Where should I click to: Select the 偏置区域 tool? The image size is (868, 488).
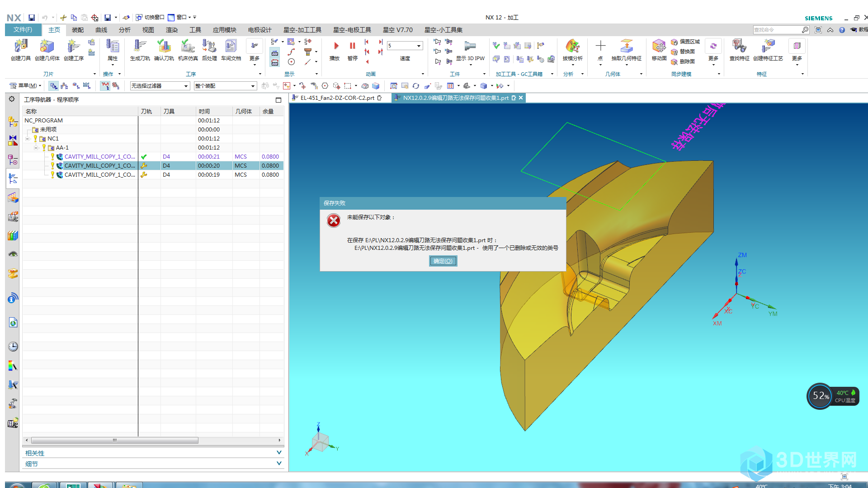click(x=685, y=42)
